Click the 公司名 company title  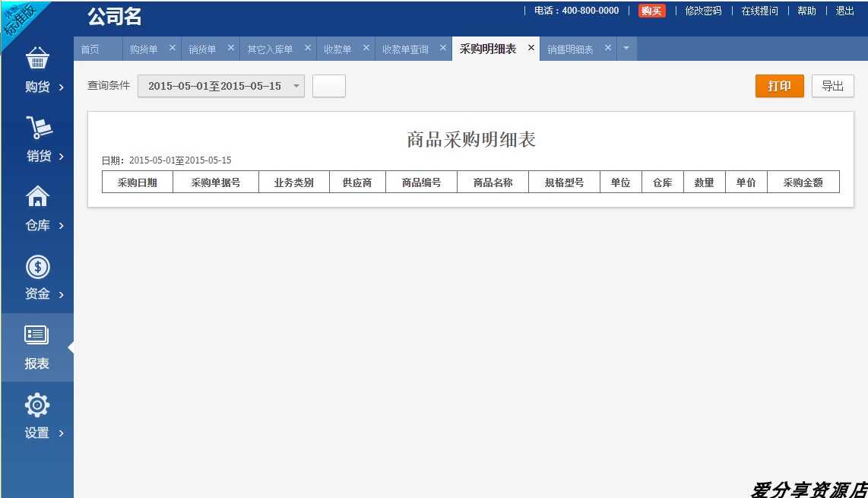115,17
